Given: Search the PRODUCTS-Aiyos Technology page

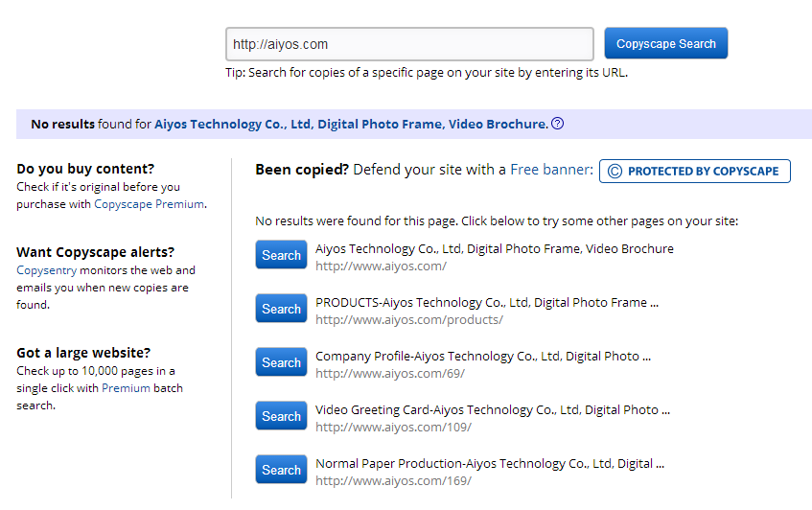Looking at the screenshot, I should (281, 309).
